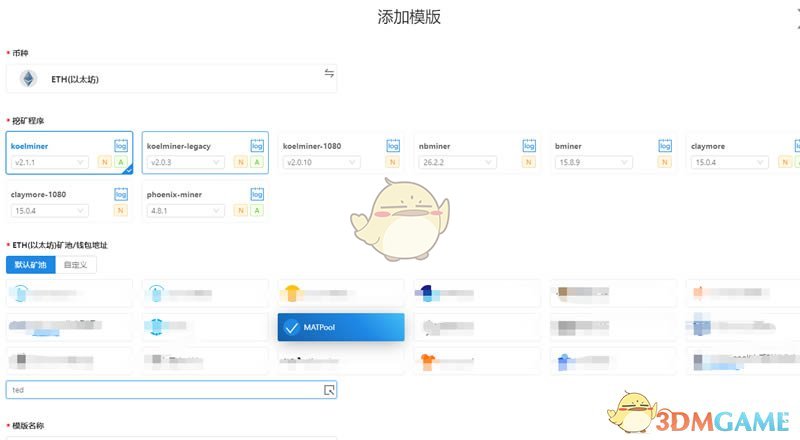Toggle the N badge for phoenix-miner
The width and height of the screenshot is (800, 440).
point(240,211)
